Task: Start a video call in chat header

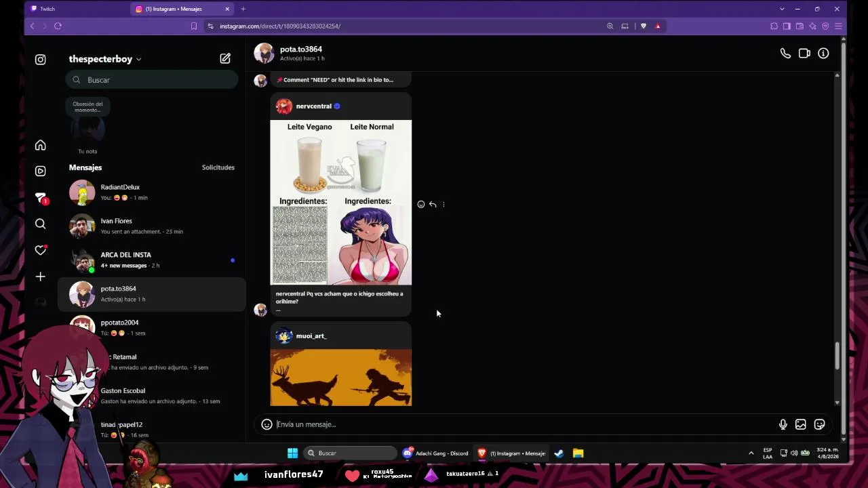Action: click(804, 54)
